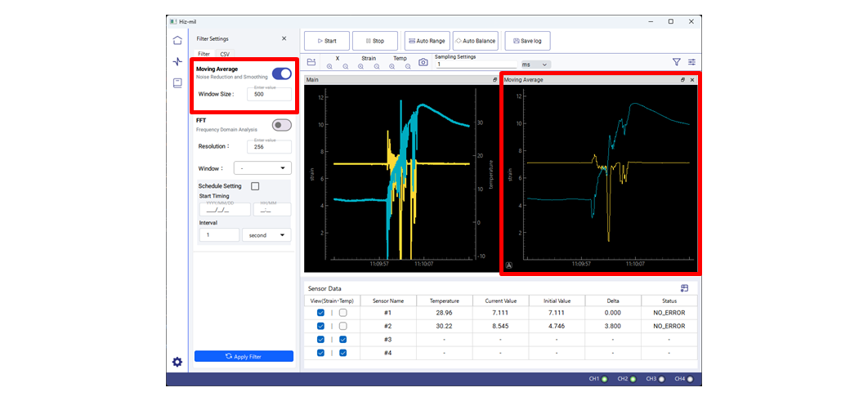Screen dimensions: 868x401
Task: Open the Interval unit 'second' dropdown
Action: pos(266,235)
